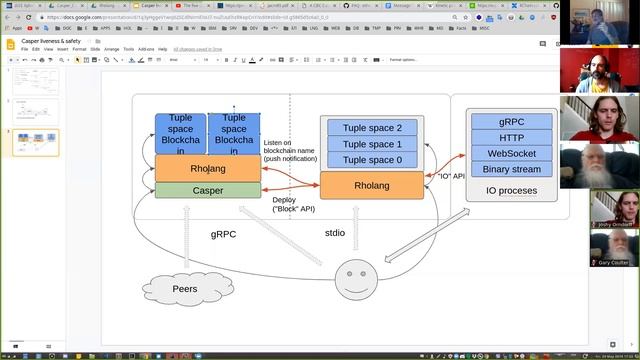Select the shape tool icon
Image resolution: width=640 pixels, height=360 pixels.
107,60
